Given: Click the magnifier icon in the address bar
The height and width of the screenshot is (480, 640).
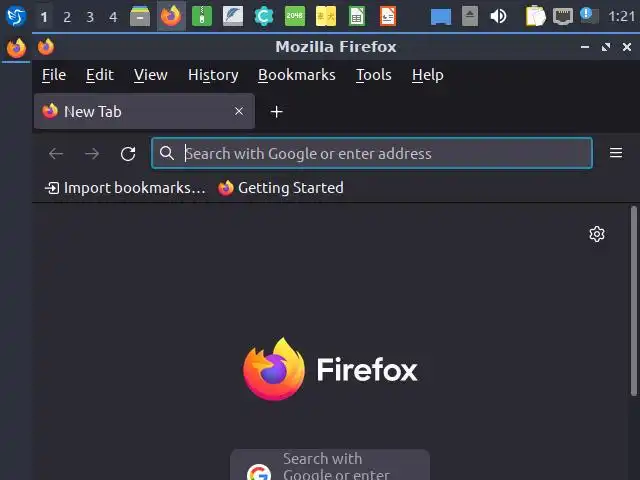Looking at the screenshot, I should coord(167,153).
